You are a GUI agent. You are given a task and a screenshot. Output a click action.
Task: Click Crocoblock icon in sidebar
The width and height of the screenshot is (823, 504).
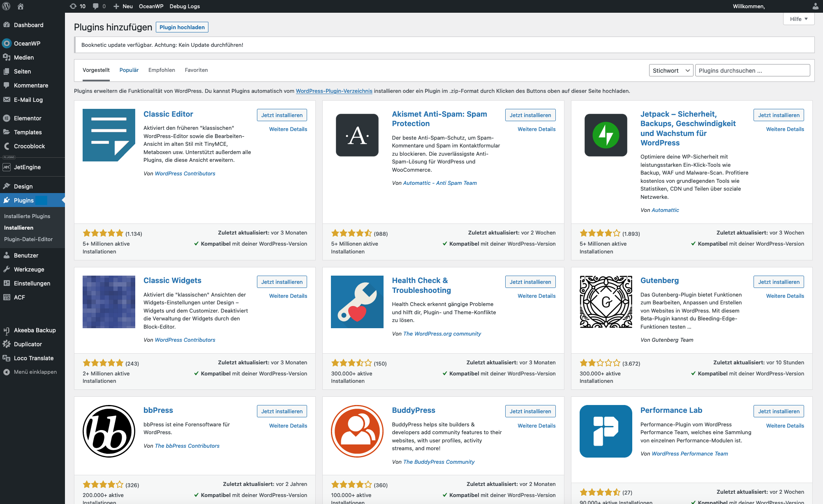7,146
